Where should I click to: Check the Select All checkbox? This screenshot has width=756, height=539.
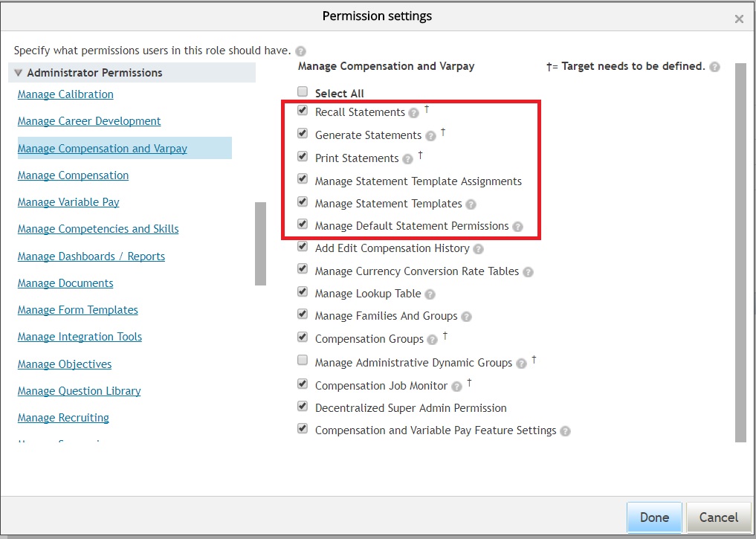tap(303, 91)
